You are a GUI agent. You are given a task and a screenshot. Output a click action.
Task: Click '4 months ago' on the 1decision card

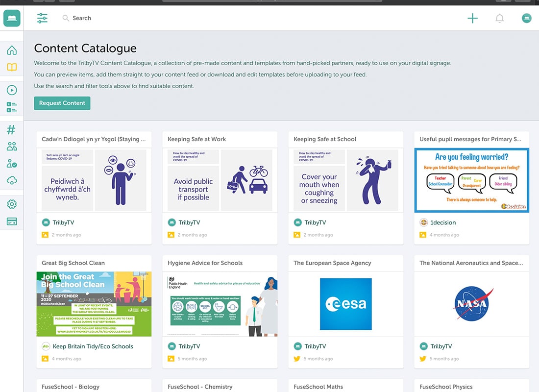[444, 235]
